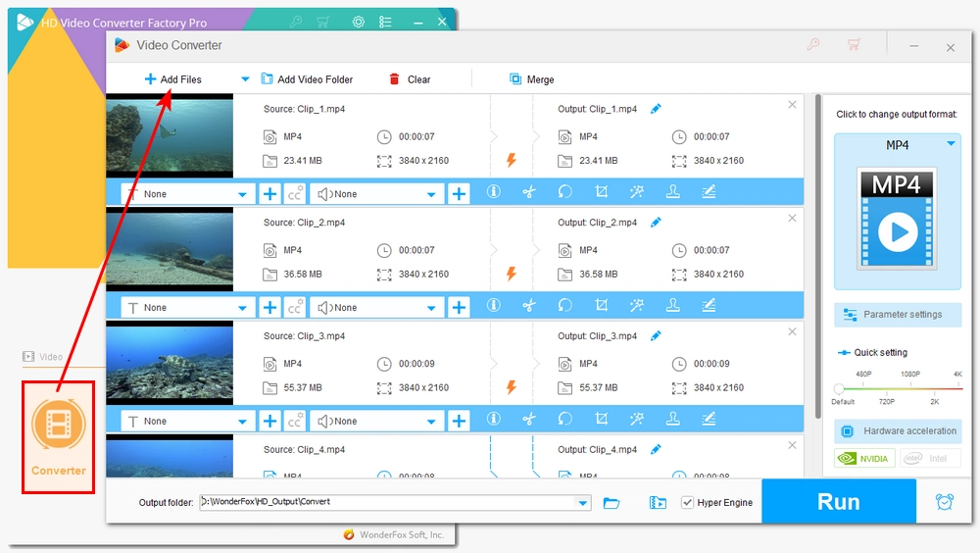Start conversion with Run button

coord(839,502)
